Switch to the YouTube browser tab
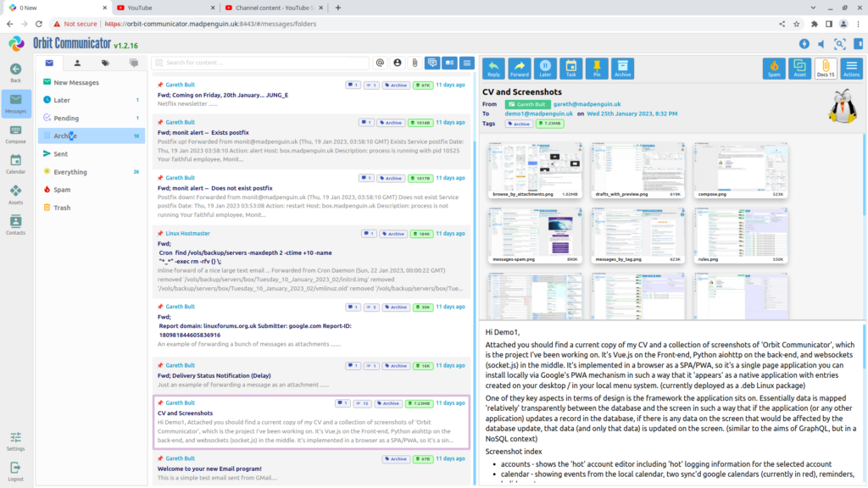Screen dimensions: 868x488 point(165,8)
